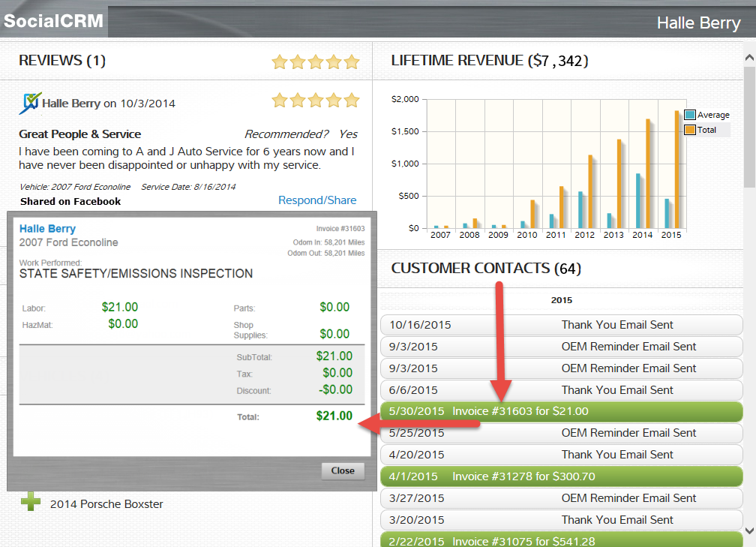The width and height of the screenshot is (756, 547).
Task: Click the scrollbar up arrow
Action: [749, 57]
